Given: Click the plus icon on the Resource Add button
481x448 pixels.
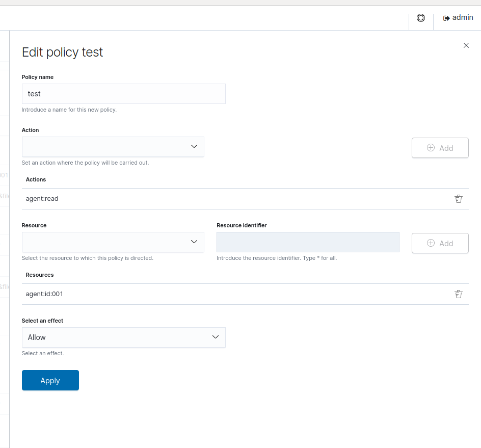Looking at the screenshot, I should click(431, 243).
